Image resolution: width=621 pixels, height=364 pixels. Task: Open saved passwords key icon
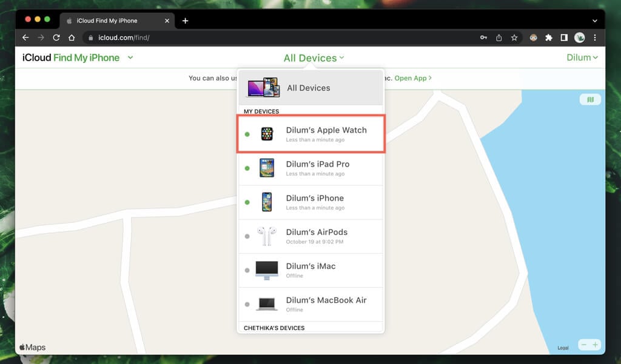[x=483, y=38]
